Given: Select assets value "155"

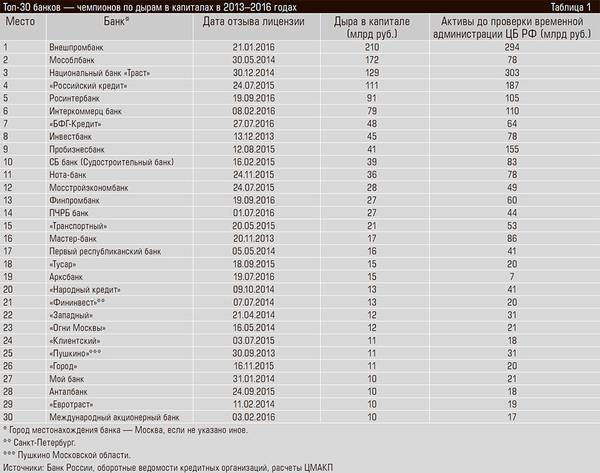Looking at the screenshot, I should tap(512, 150).
